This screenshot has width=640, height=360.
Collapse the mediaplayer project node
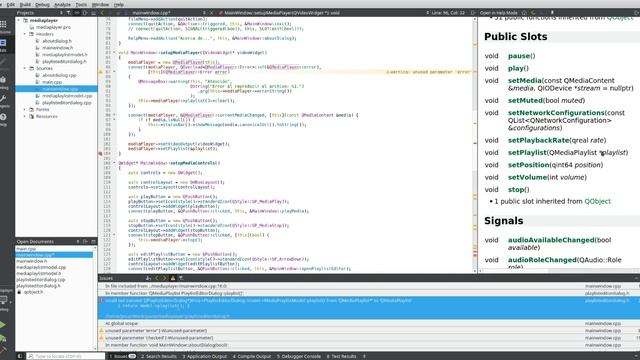coord(19,20)
